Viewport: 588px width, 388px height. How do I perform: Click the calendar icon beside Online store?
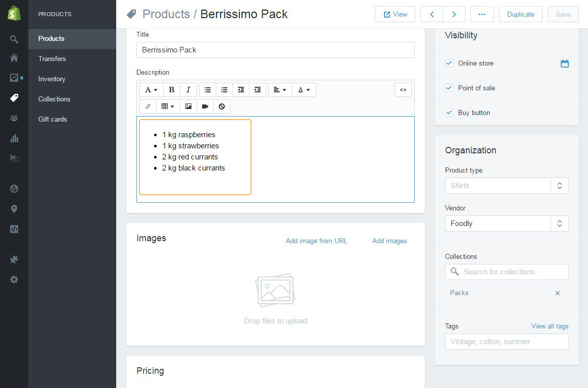(x=564, y=64)
